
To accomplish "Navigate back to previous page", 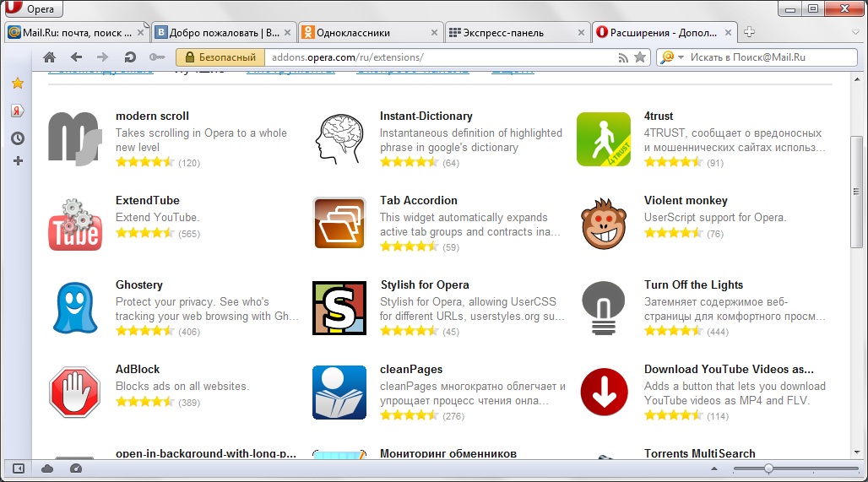I will 76,57.
